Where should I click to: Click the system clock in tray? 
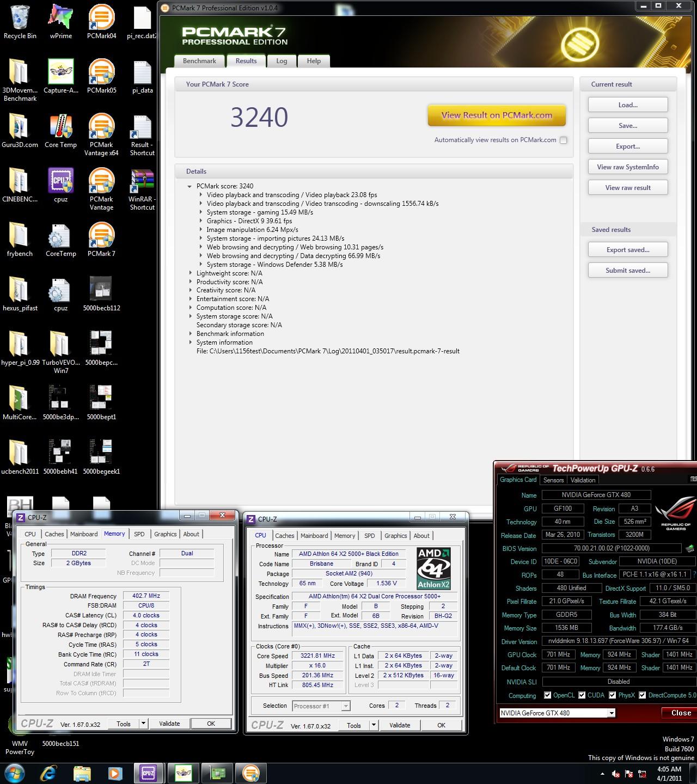pos(669,774)
